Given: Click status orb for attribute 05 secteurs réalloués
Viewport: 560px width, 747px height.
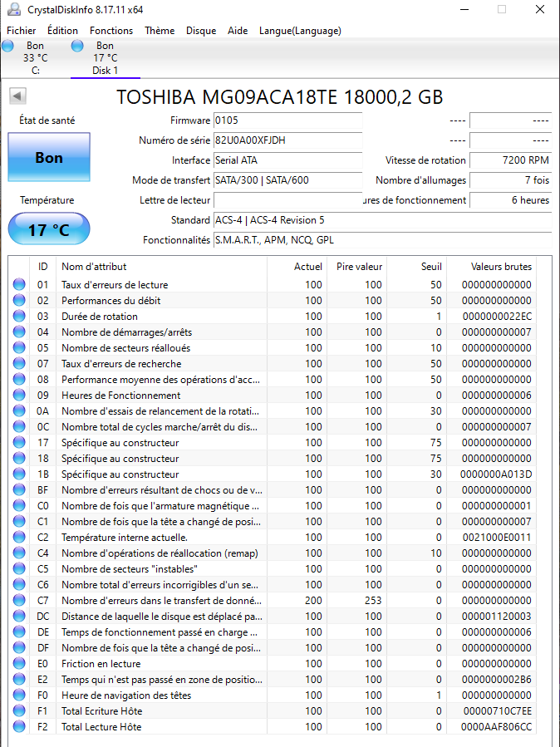Looking at the screenshot, I should 19,348.
